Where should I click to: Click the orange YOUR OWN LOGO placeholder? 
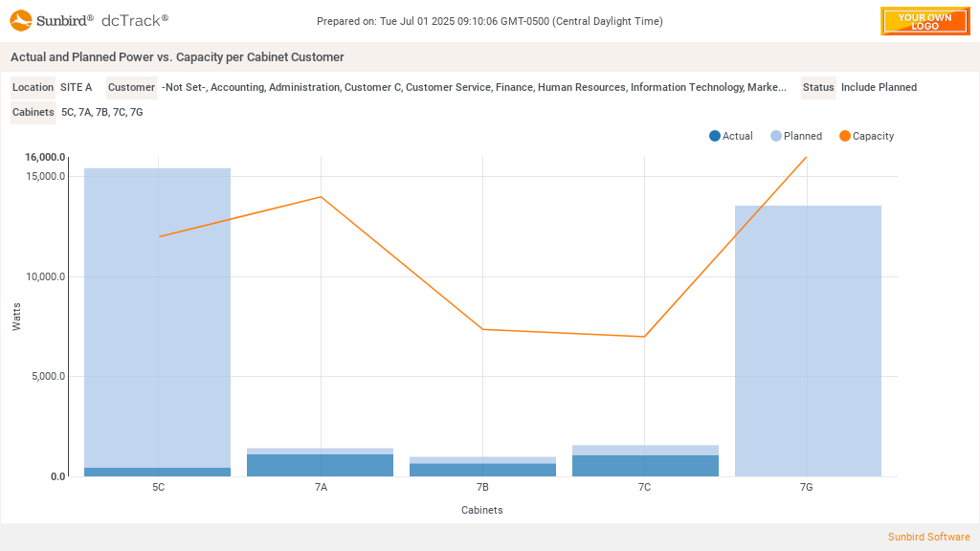[x=924, y=21]
